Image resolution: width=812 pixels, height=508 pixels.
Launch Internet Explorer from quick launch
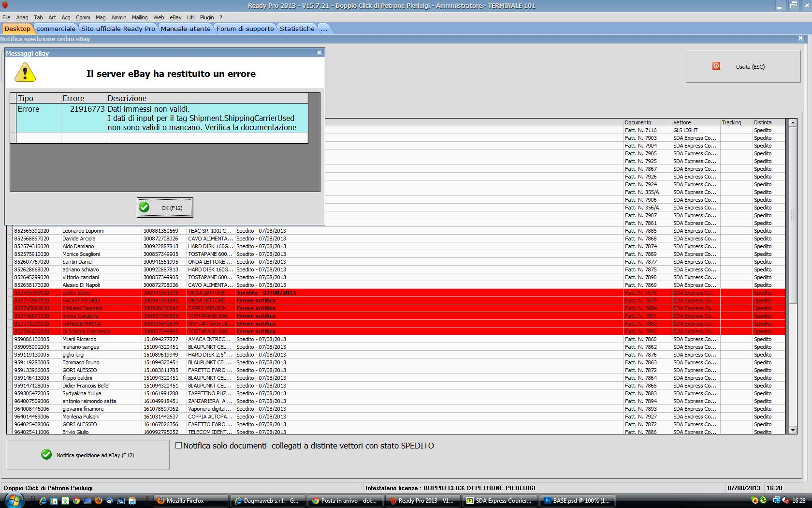[43, 501]
